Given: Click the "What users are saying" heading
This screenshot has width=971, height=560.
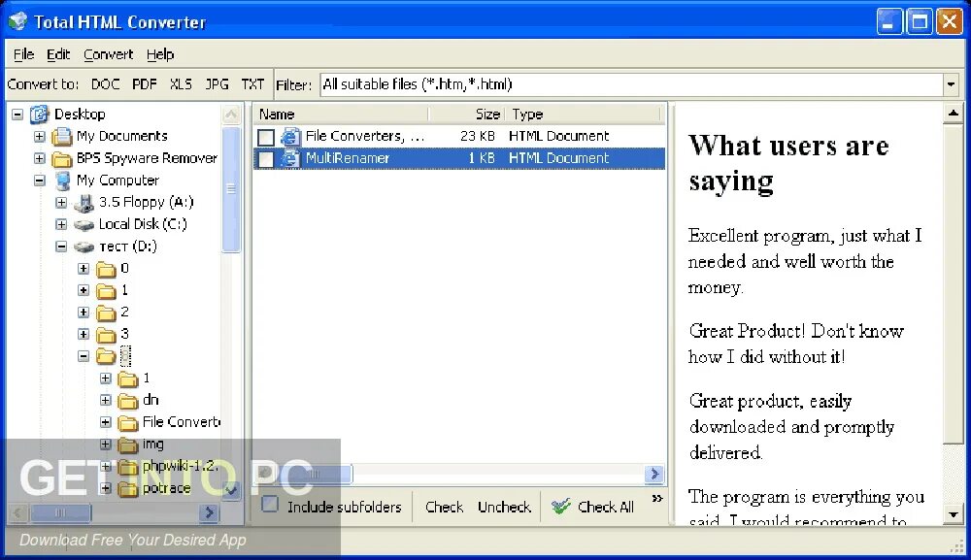Looking at the screenshot, I should click(x=788, y=163).
